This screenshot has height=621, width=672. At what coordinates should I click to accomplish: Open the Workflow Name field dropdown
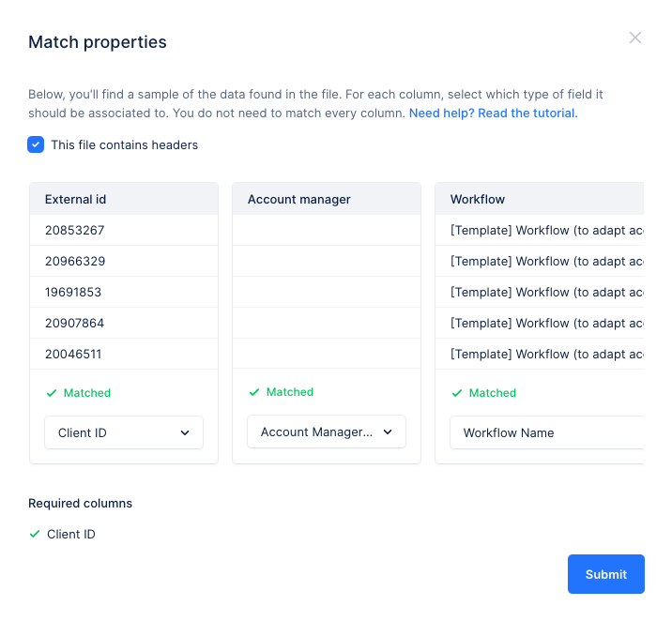click(x=544, y=432)
